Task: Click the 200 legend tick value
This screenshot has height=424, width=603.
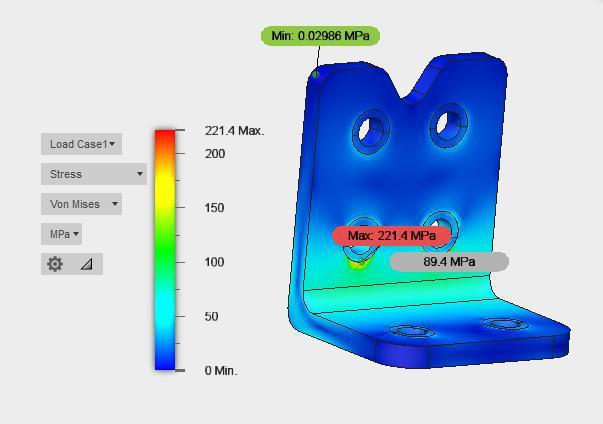Action: tap(215, 154)
